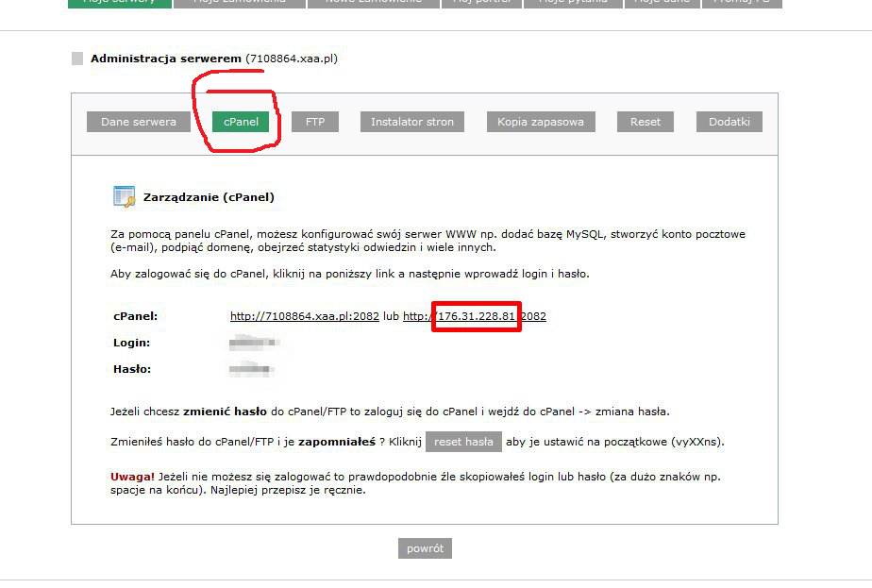872x588 pixels.
Task: Click the blurred Login value
Action: [x=253, y=343]
